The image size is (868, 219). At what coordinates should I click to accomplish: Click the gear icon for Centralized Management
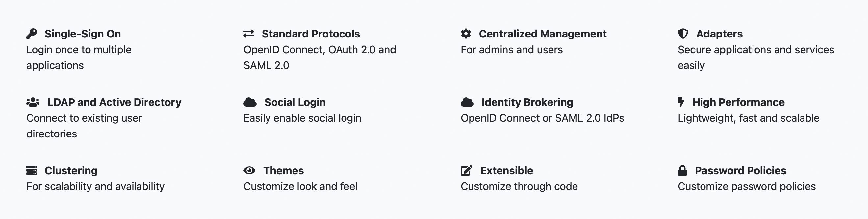pos(466,34)
